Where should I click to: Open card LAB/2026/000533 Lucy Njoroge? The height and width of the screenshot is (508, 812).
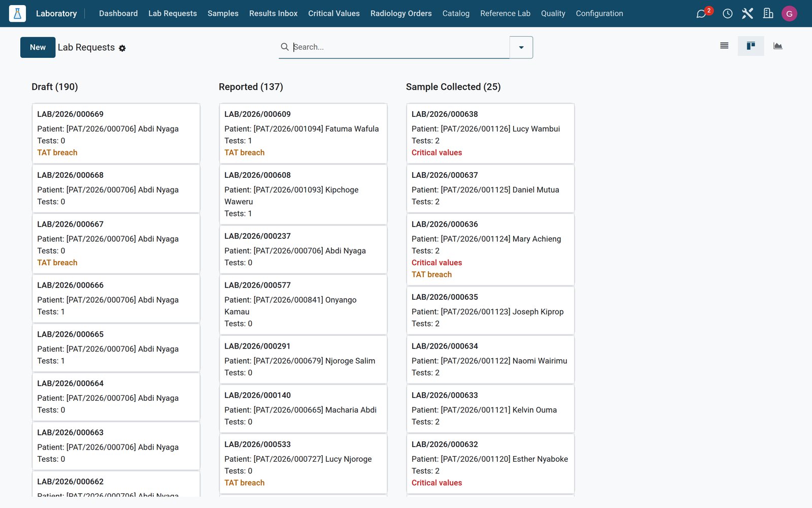coord(303,464)
